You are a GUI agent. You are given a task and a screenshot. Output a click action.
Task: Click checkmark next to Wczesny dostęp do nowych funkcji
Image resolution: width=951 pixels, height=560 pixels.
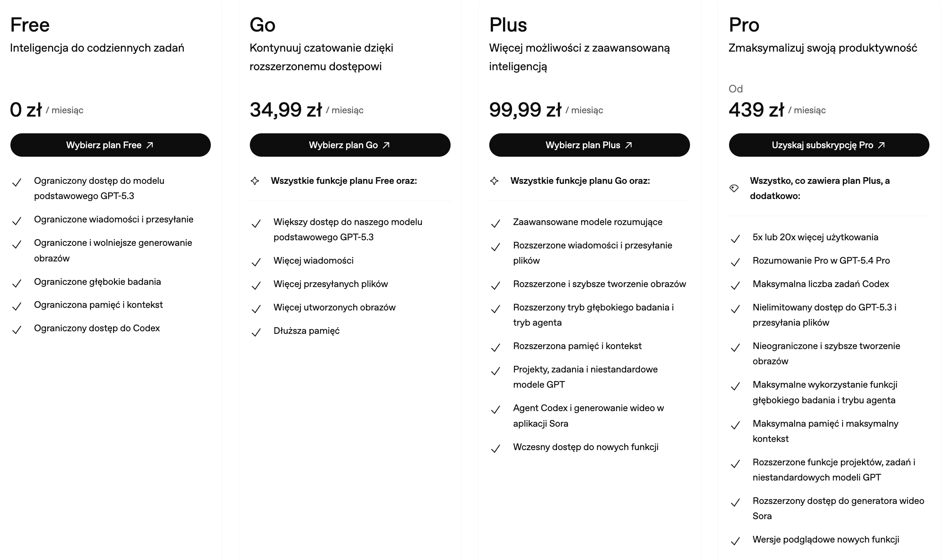coord(496,449)
